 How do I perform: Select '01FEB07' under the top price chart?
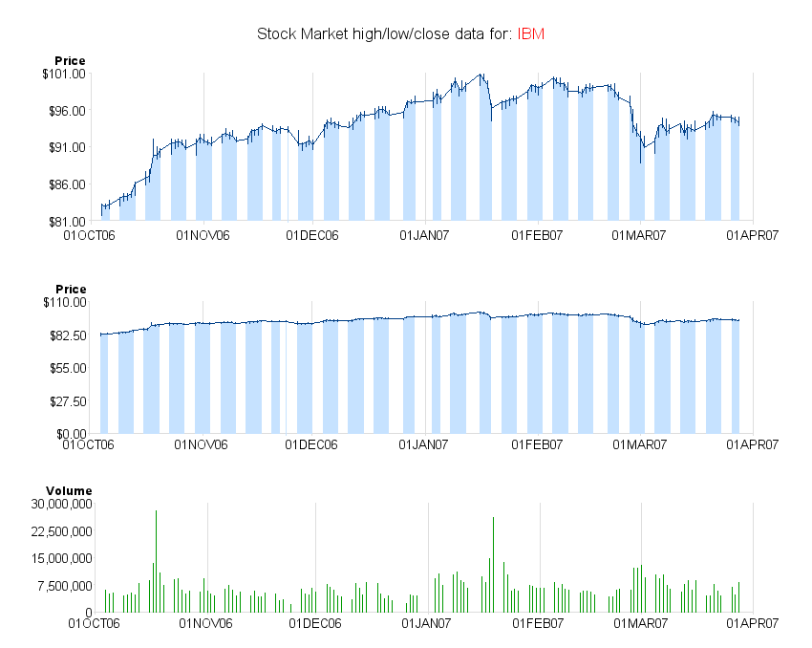click(x=537, y=235)
